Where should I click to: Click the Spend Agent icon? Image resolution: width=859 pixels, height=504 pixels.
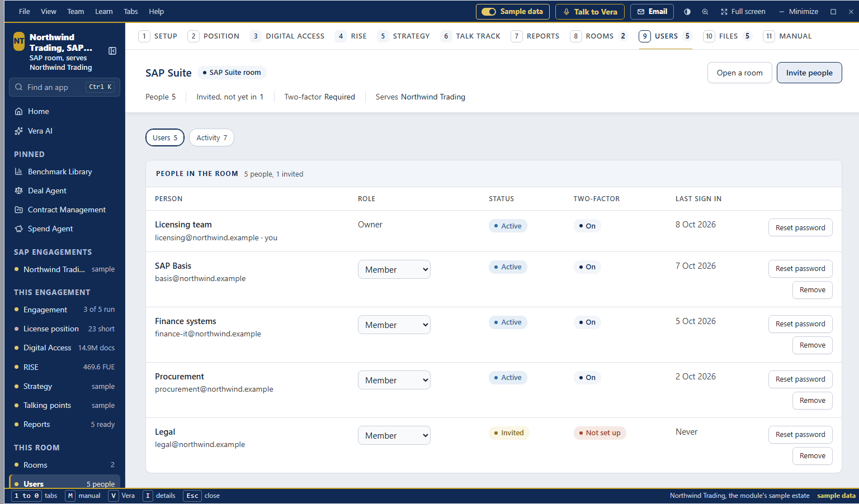tap(19, 229)
